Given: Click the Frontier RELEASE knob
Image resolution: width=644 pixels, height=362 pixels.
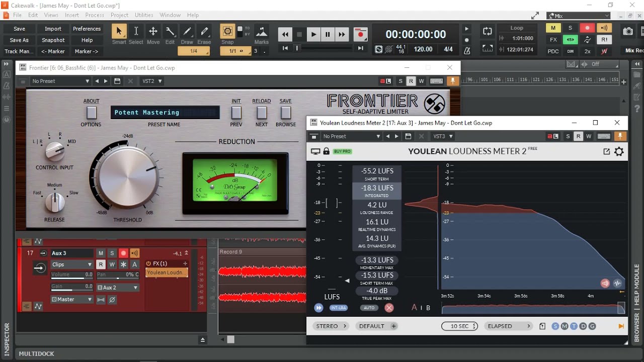Looking at the screenshot, I should (x=55, y=202).
